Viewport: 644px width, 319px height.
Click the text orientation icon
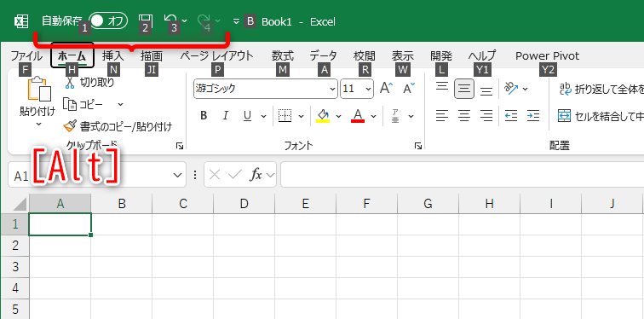[511, 88]
